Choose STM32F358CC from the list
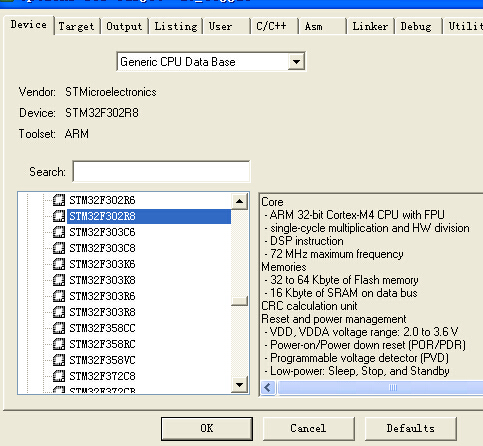483x446 pixels. tap(102, 328)
